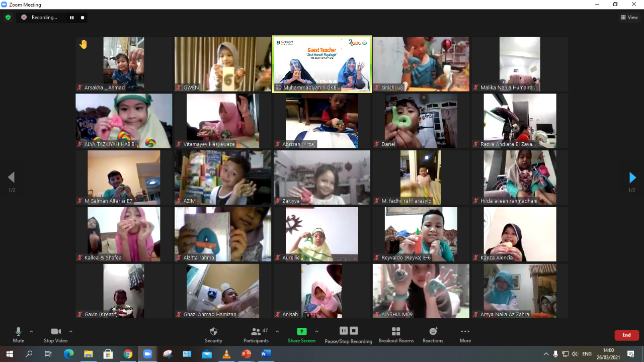Open Task View in taskbar
Viewport: 644px width, 362px height.
[x=48, y=354]
